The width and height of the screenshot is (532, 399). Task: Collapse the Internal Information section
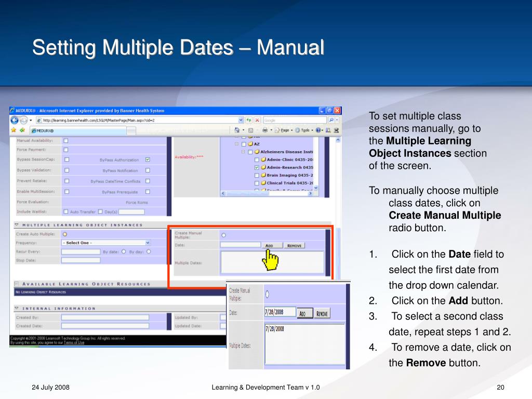click(x=16, y=308)
